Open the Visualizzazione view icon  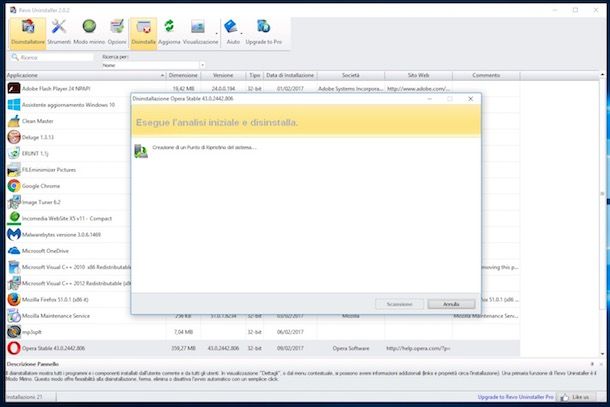(198, 27)
